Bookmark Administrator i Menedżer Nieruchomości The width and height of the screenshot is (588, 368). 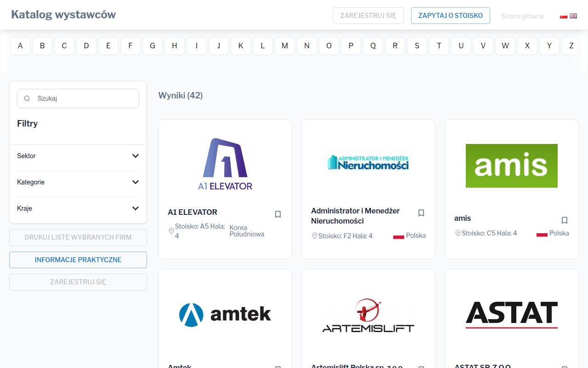tap(421, 213)
